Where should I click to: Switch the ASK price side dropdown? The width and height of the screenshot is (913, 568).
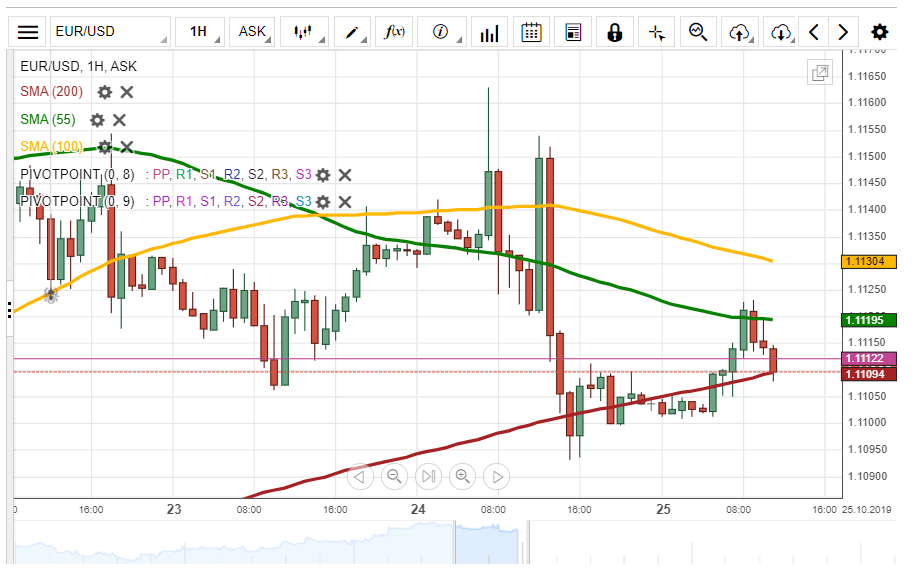(252, 31)
